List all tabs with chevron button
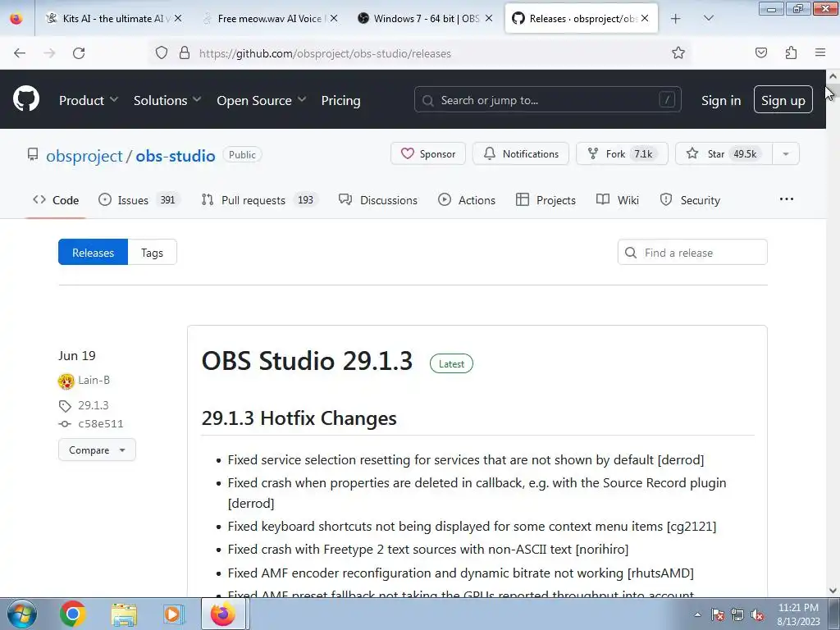The image size is (840, 630). pyautogui.click(x=708, y=19)
